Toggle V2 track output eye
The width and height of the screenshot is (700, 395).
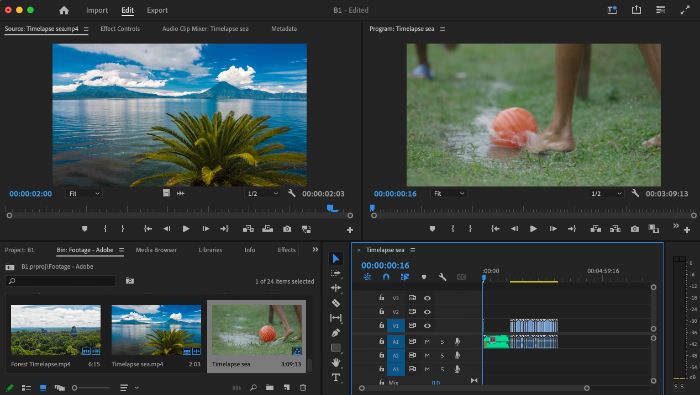pos(427,312)
